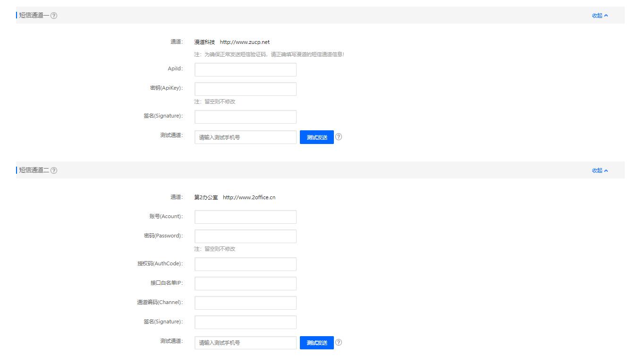Click help icon next to channel one 测试发送

338,137
